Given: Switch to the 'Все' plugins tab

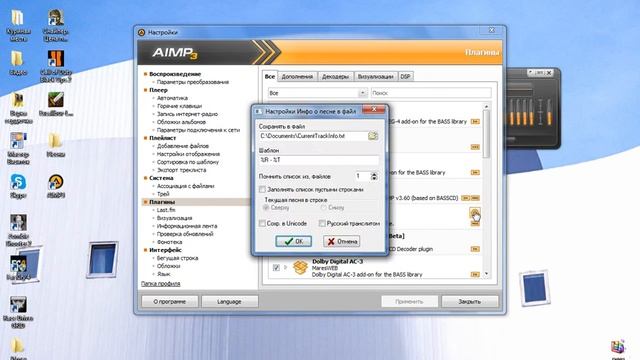Looking at the screenshot, I should (270, 76).
